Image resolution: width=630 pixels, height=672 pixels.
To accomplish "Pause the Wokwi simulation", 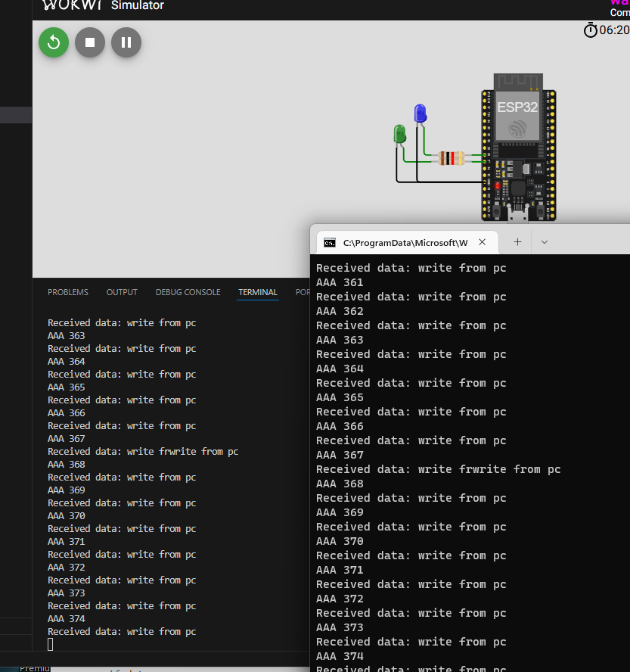I will 126,42.
